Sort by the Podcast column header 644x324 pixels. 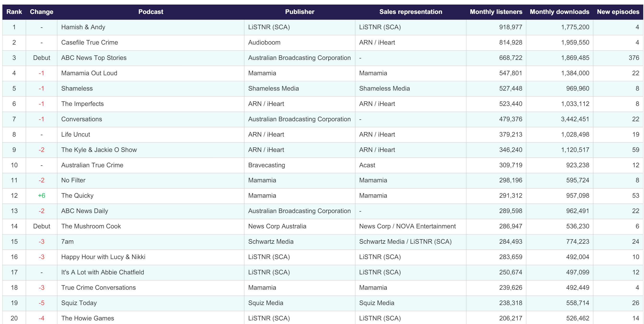(151, 12)
